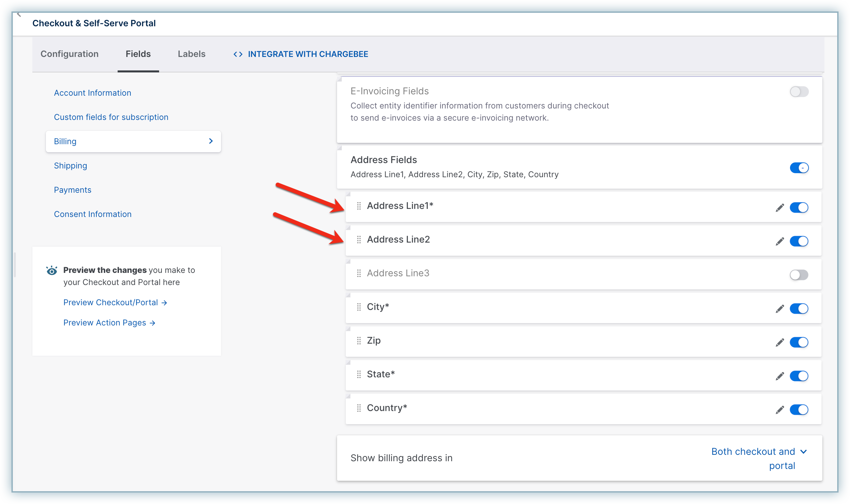The width and height of the screenshot is (850, 504).
Task: Edit the City field via pencil icon
Action: click(779, 308)
